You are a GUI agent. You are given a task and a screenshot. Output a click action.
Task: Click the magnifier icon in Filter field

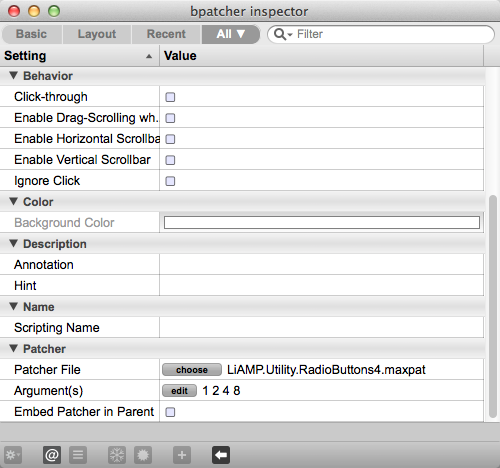[280, 34]
